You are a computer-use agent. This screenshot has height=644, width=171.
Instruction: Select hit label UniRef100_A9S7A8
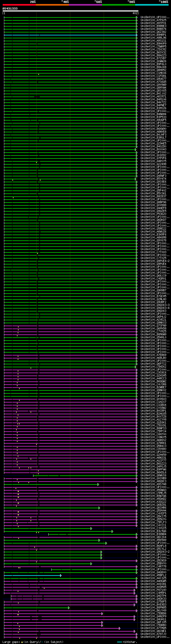pyautogui.click(x=153, y=484)
